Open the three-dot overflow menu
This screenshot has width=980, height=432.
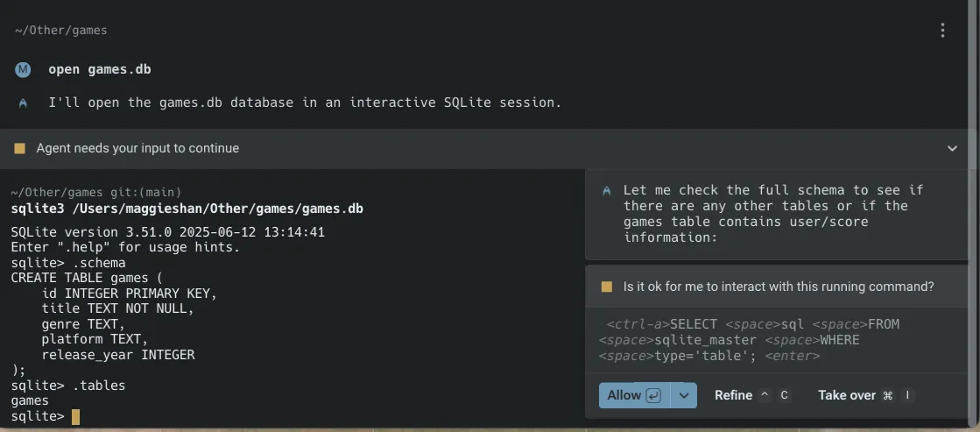pyautogui.click(x=942, y=31)
